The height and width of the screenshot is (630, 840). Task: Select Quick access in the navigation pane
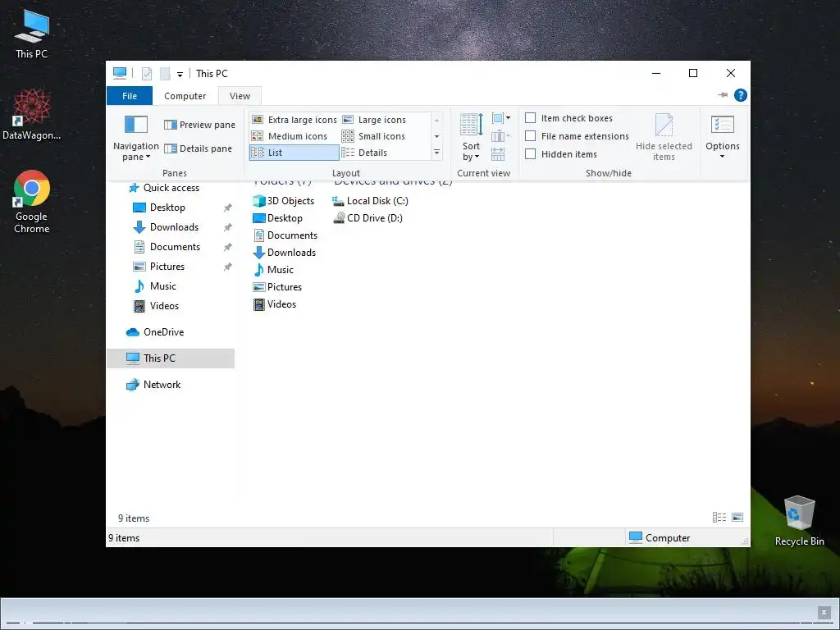(x=163, y=188)
